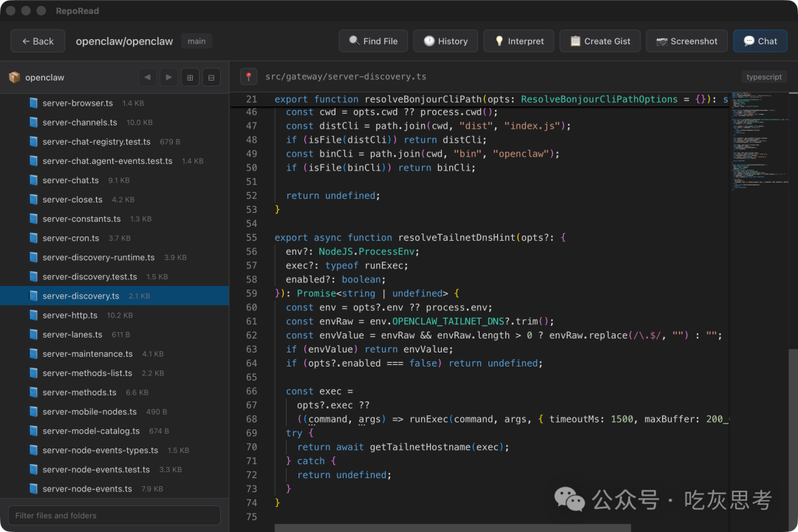This screenshot has width=798, height=532.
Task: Open the History view
Action: click(446, 41)
